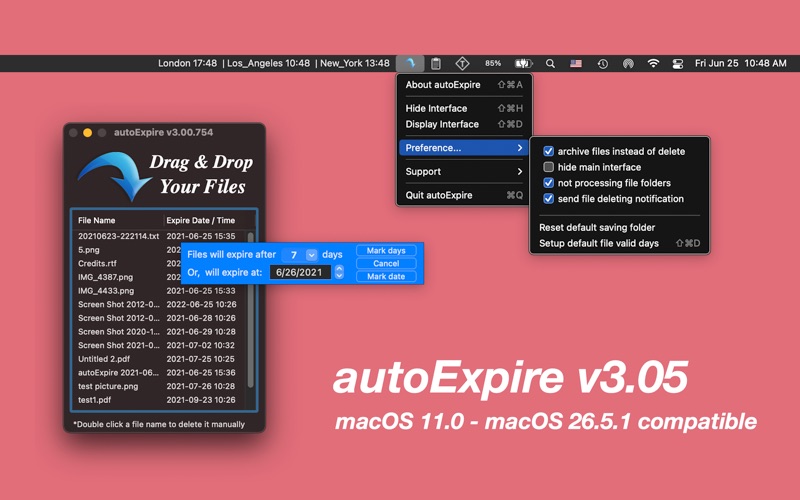
Task: Click expire time 2021-07-26 10:28
Action: [x=201, y=386]
